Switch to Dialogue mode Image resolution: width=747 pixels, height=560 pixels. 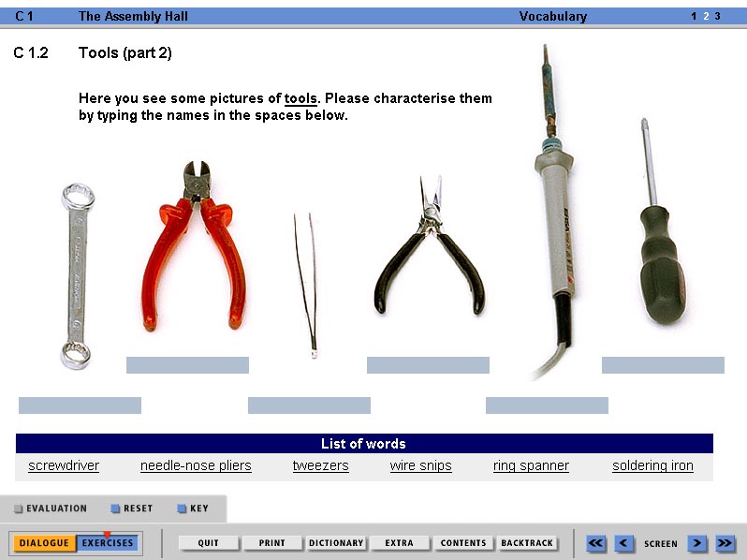44,543
